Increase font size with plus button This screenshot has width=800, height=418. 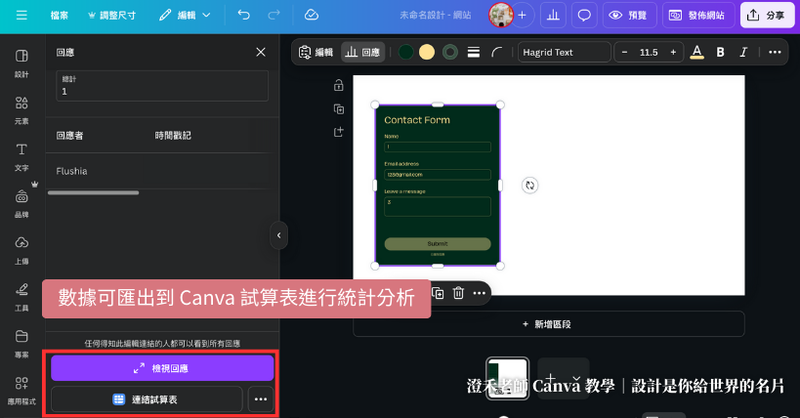click(673, 52)
